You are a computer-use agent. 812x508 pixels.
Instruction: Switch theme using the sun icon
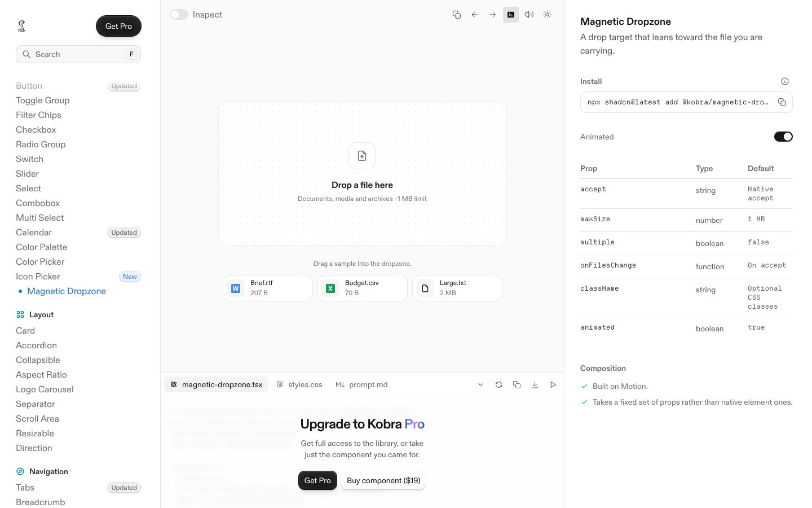pyautogui.click(x=547, y=15)
